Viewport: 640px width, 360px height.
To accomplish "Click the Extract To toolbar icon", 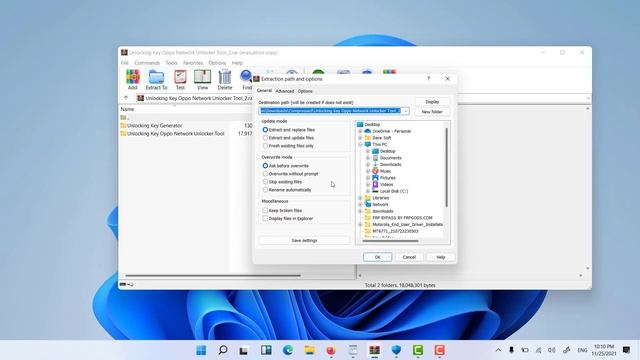I will (156, 80).
